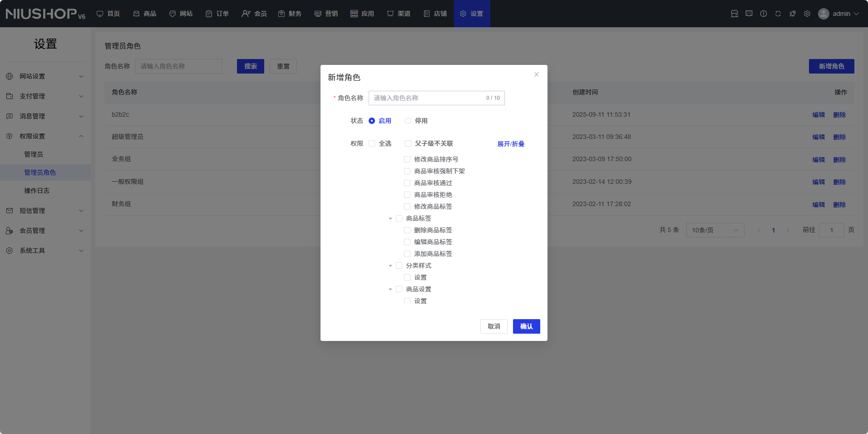Select the 停用 status radio button
The image size is (868, 434).
(408, 121)
